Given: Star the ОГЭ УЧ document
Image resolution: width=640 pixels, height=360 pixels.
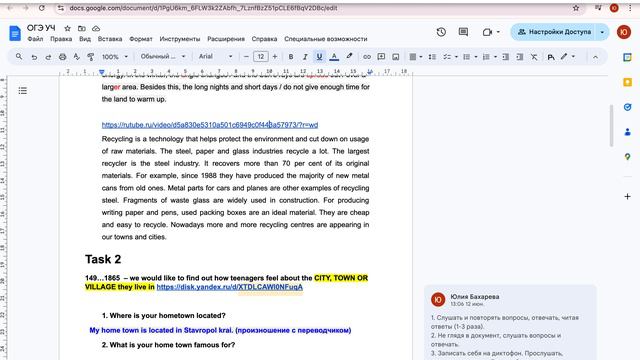Looking at the screenshot, I should click(x=68, y=28).
